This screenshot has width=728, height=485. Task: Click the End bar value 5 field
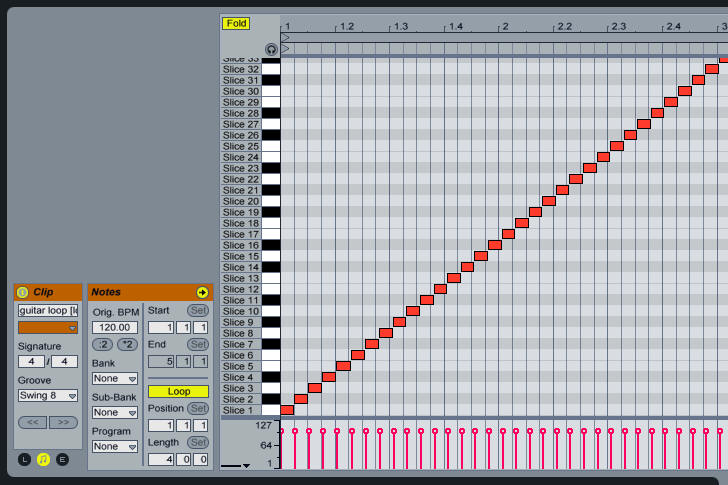pos(161,362)
